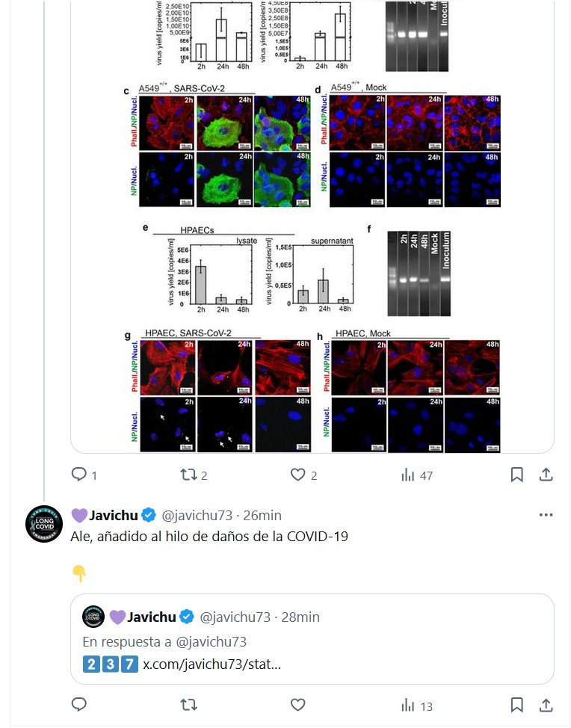Screen dimensions: 571x728
Task: Open the three-dot more options menu
Action: (x=546, y=515)
